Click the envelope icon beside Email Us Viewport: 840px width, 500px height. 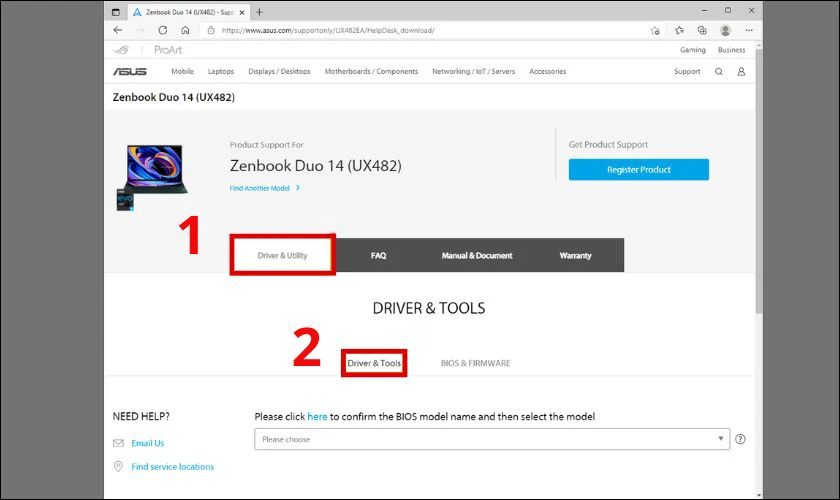coord(118,443)
